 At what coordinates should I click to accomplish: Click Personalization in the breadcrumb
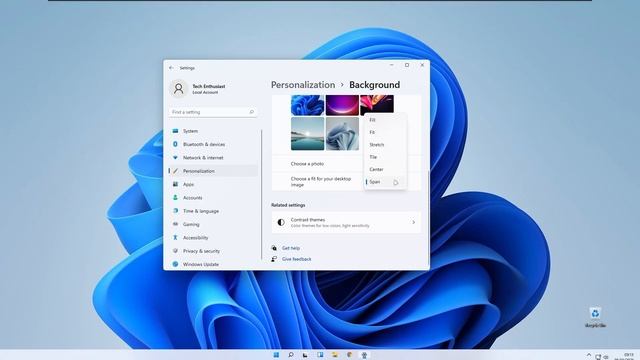pyautogui.click(x=303, y=85)
